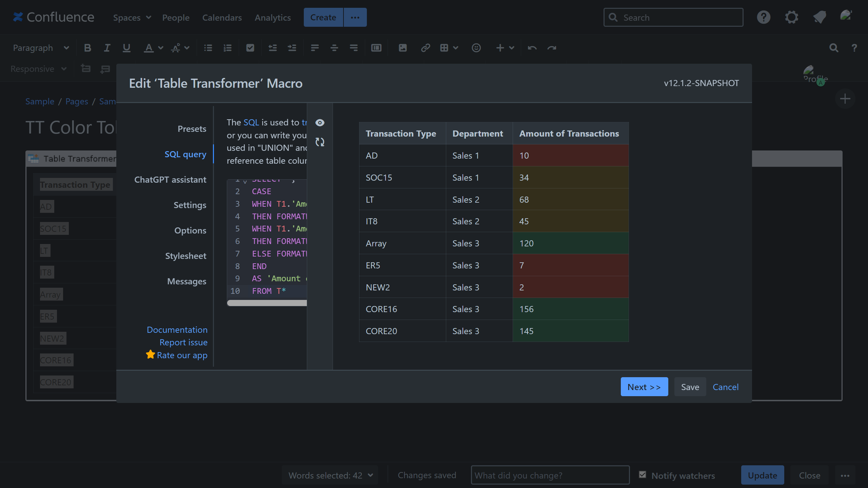Screen dimensions: 868x488
Task: Expand the Paragraph style dropdown
Action: [41, 48]
